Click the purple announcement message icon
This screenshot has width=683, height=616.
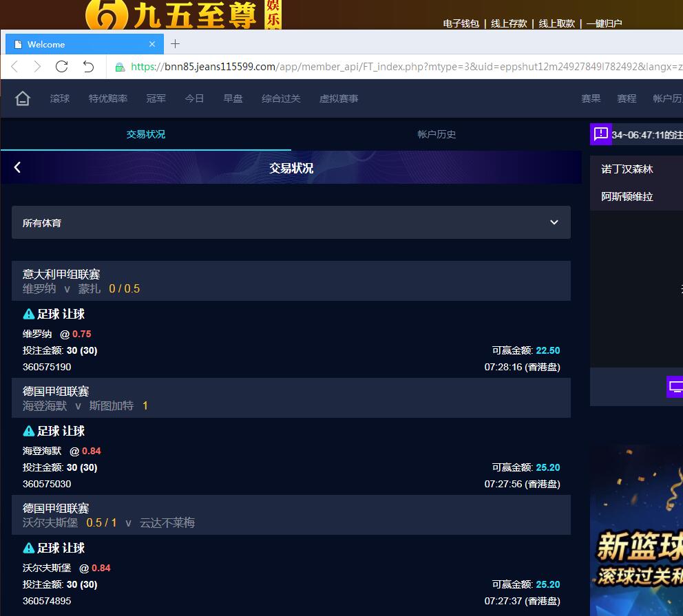600,134
